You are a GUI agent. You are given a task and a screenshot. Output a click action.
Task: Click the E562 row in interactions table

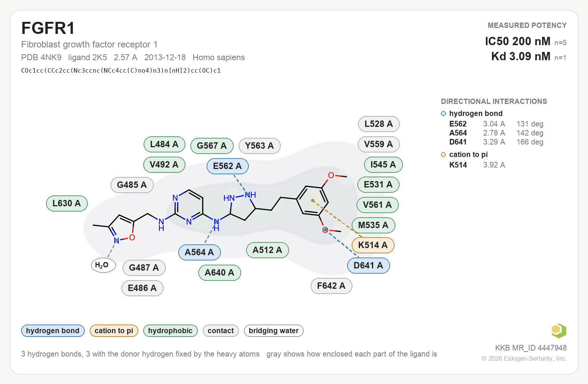coord(496,124)
